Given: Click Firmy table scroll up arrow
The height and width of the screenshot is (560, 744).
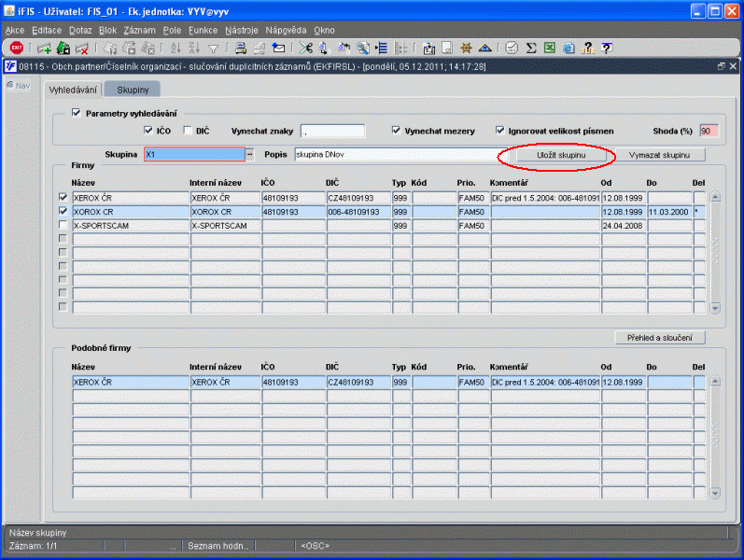Looking at the screenshot, I should (x=715, y=197).
